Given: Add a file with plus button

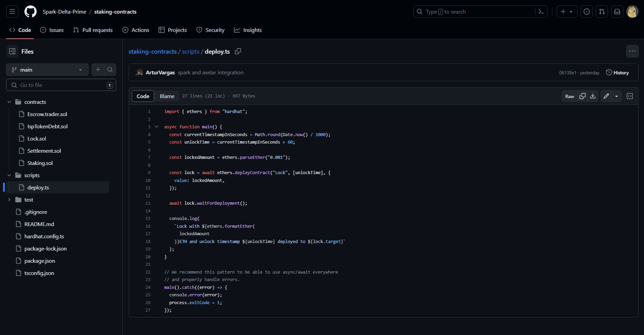Looking at the screenshot, I should click(x=98, y=70).
